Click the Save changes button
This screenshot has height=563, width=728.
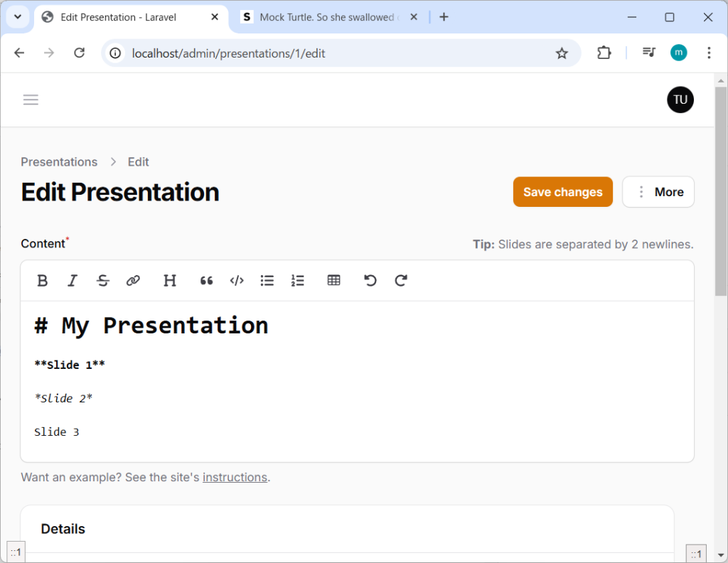click(x=562, y=192)
